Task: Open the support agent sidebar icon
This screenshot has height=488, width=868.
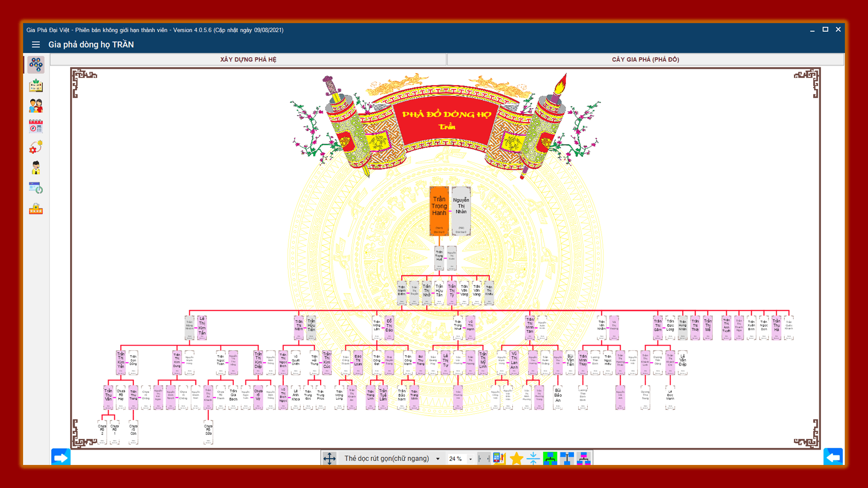Action: click(36, 168)
